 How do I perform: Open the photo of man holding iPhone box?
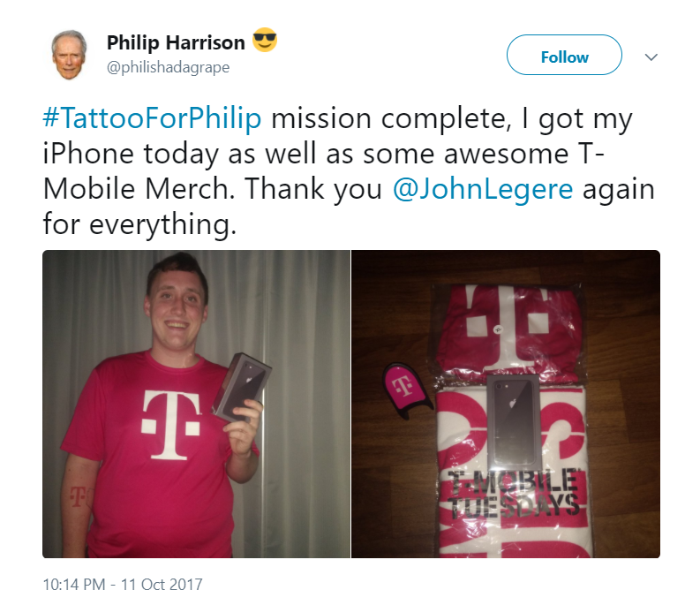[197, 404]
